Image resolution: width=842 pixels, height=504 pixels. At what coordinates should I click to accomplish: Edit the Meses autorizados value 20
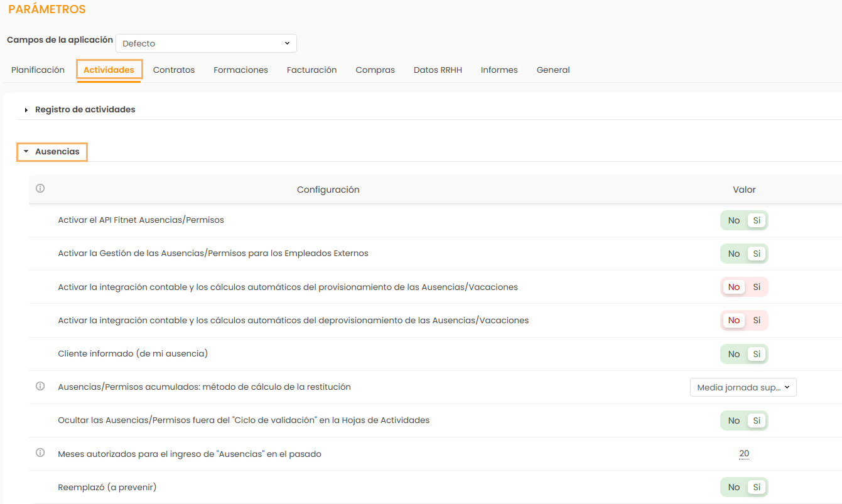coord(744,454)
